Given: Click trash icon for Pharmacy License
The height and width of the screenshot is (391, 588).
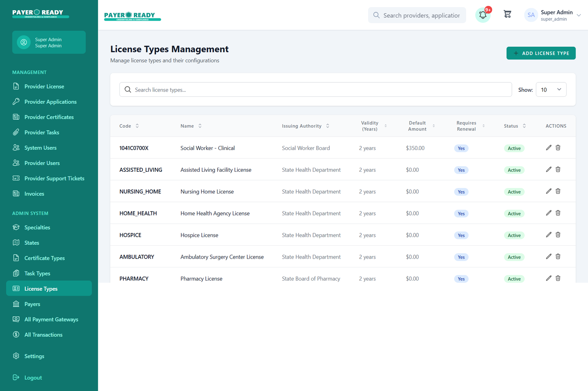Looking at the screenshot, I should [x=558, y=278].
